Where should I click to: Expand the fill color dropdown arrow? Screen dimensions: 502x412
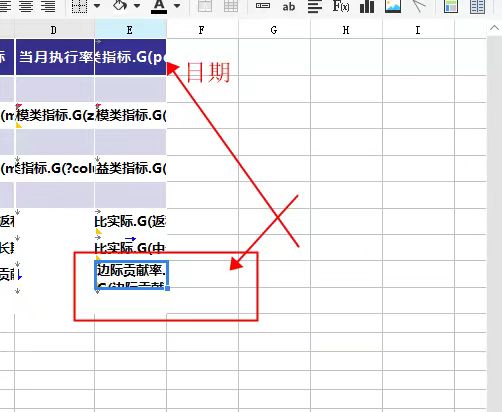137,6
